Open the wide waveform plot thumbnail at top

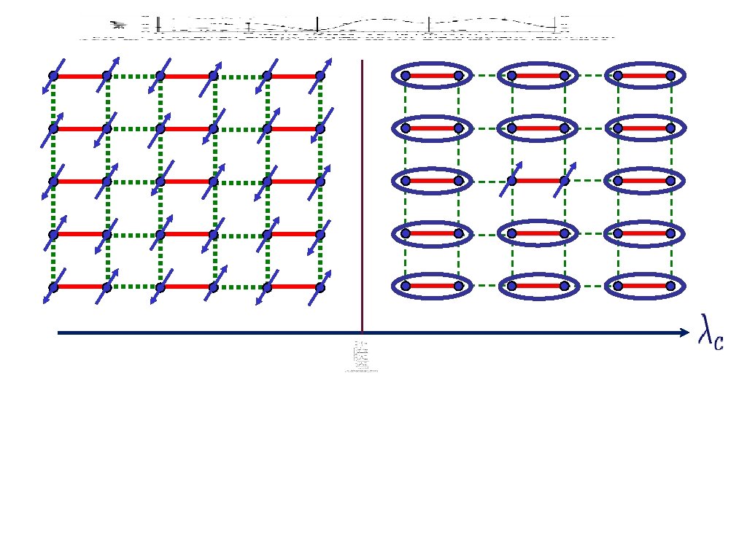(x=347, y=27)
